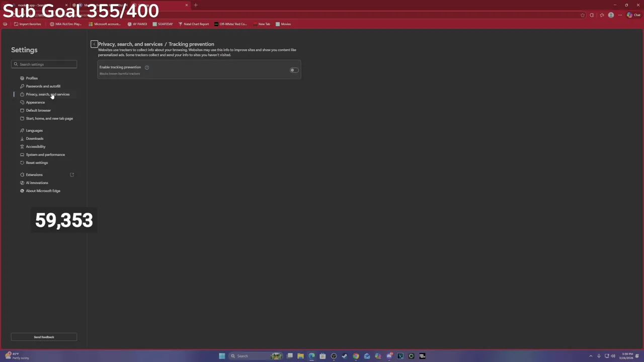Click the back arrow beside Tracking prevention

click(x=94, y=44)
